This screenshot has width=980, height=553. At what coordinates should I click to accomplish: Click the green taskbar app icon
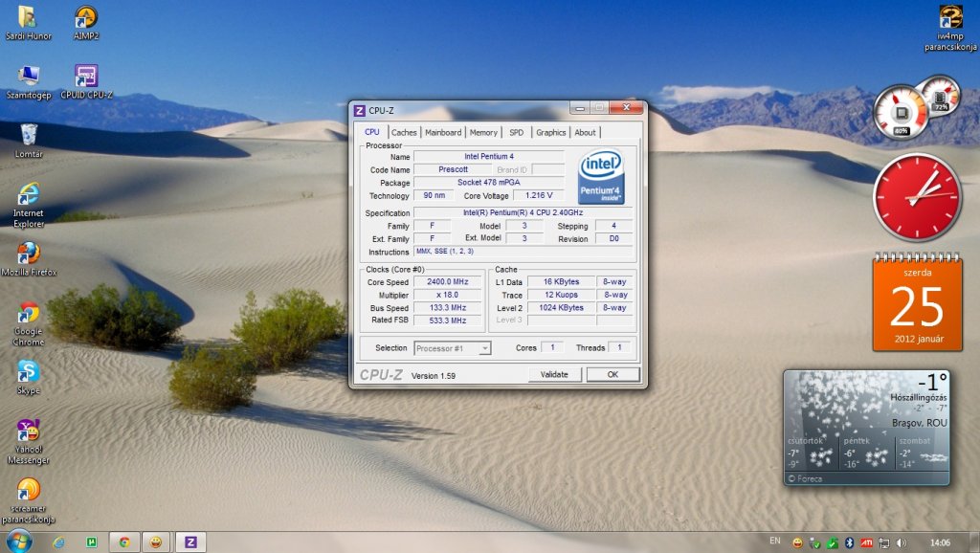91,542
